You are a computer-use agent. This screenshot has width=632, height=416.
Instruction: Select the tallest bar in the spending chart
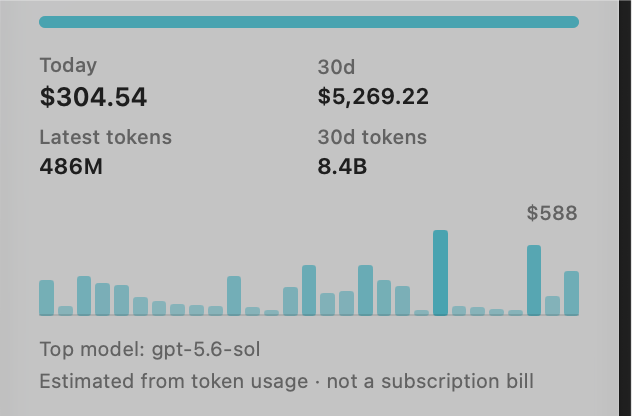point(440,273)
